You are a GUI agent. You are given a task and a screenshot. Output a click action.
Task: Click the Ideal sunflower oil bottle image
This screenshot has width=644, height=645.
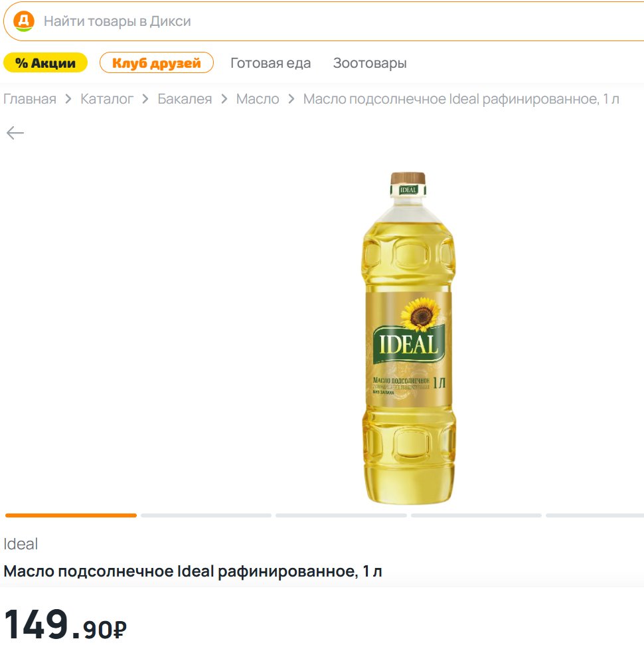408,337
